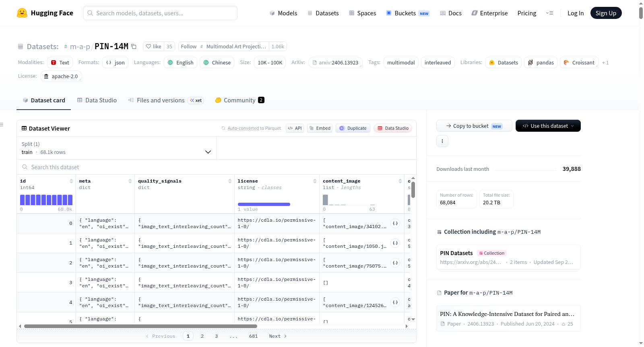Click the Hugging Face logo
Screen dimensions: 644x347
(x=45, y=13)
